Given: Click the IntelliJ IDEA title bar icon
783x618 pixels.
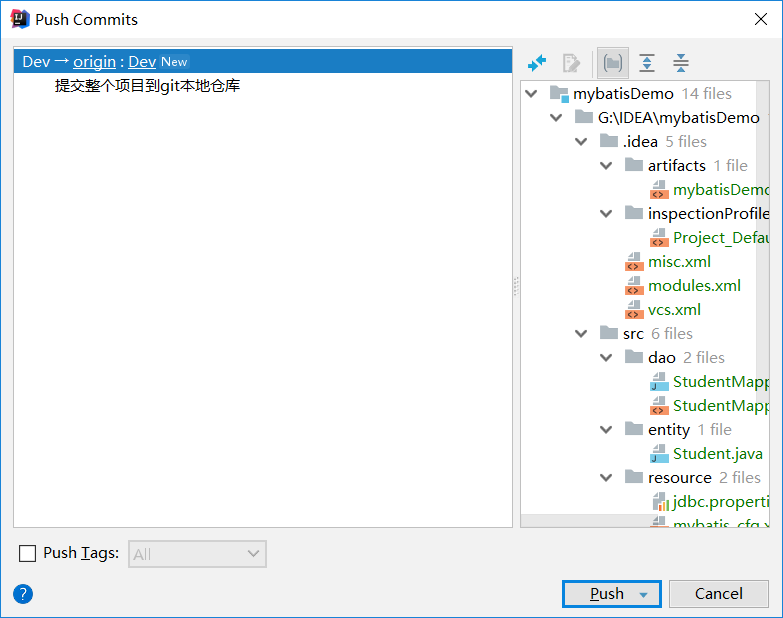Looking at the screenshot, I should pyautogui.click(x=20, y=19).
